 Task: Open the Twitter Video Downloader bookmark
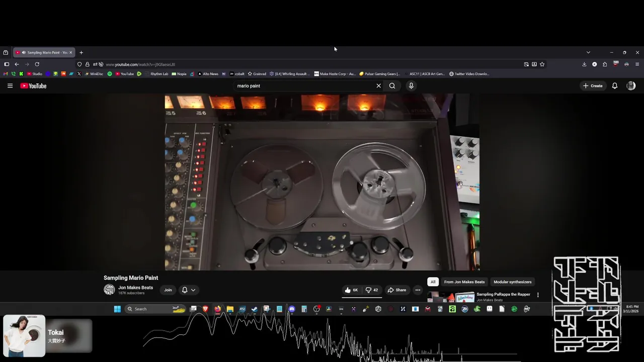coord(469,74)
